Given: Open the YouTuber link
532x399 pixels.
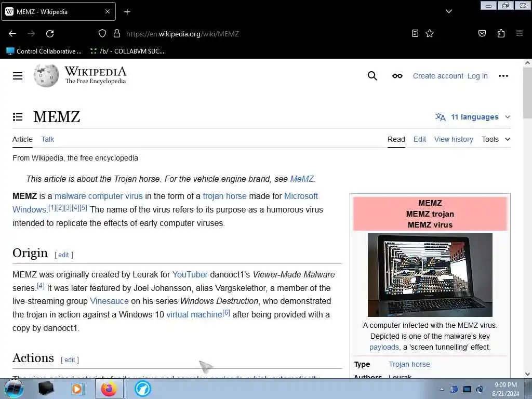Looking at the screenshot, I should 190,274.
